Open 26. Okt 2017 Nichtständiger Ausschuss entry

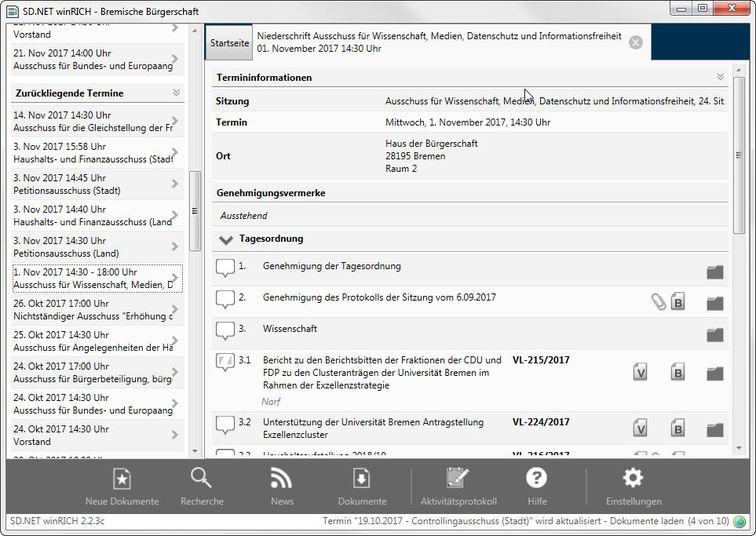pos(94,310)
